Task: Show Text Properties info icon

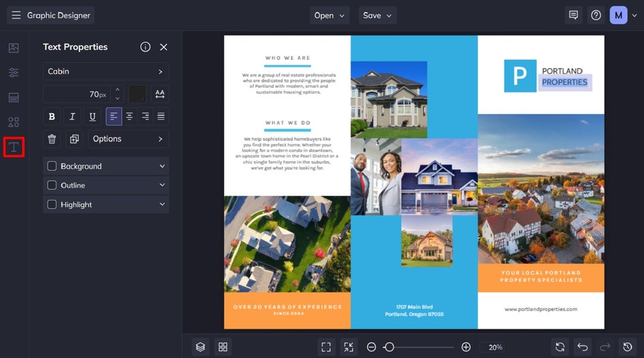Action: 145,47
